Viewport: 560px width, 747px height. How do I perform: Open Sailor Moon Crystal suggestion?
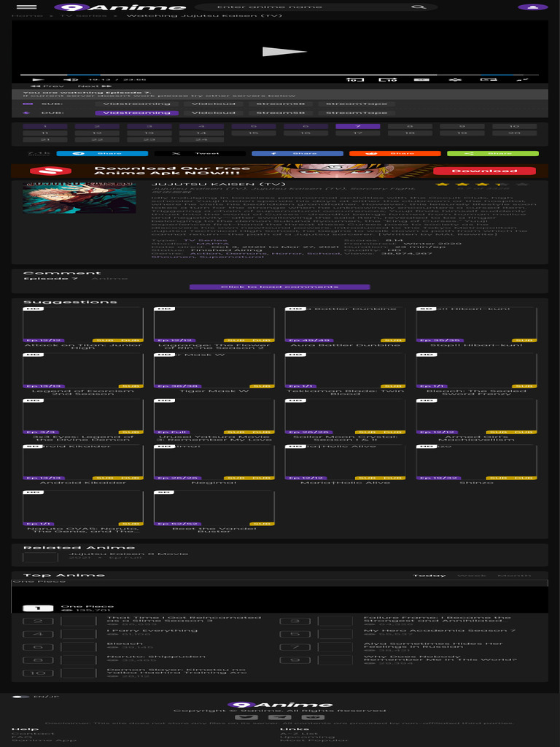(345, 420)
